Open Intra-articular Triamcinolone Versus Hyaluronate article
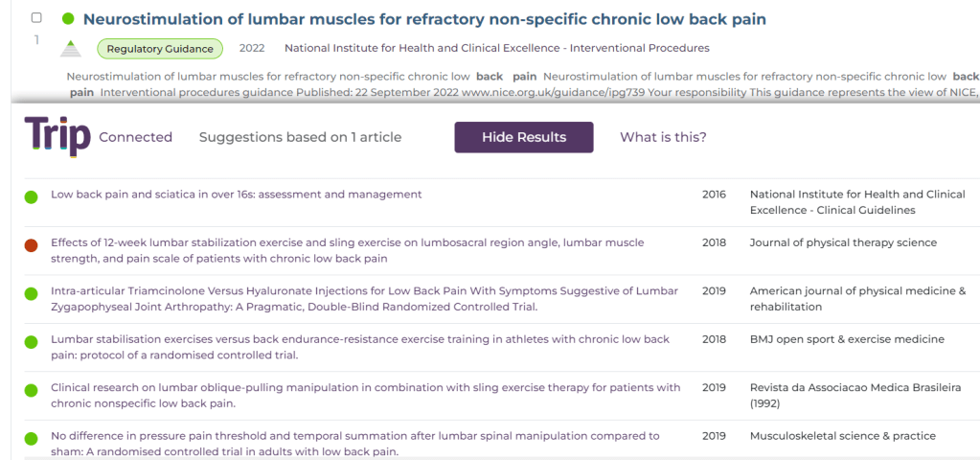This screenshot has height=460, width=980. tap(364, 298)
